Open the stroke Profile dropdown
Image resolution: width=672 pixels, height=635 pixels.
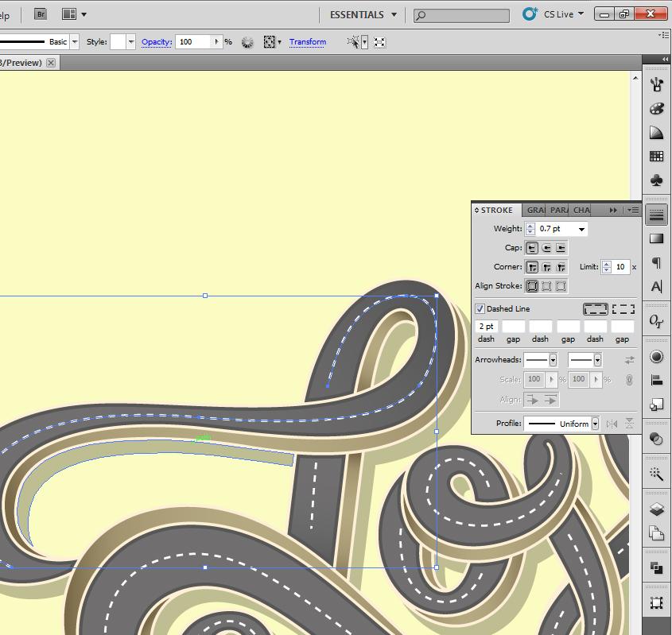click(x=595, y=424)
